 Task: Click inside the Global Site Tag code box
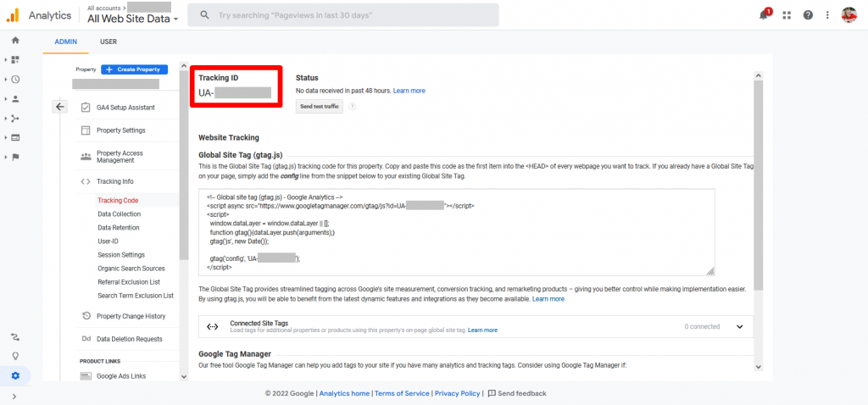[x=457, y=232]
